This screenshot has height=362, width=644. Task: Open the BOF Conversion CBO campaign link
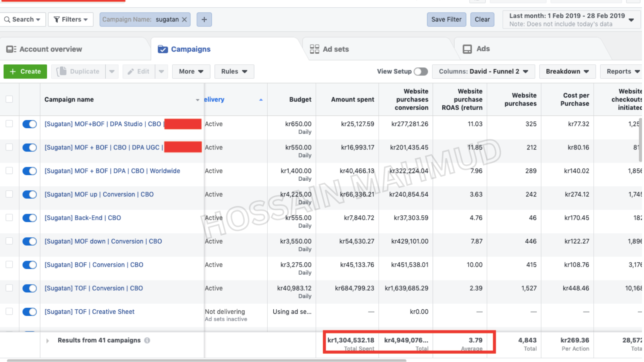[x=94, y=265]
